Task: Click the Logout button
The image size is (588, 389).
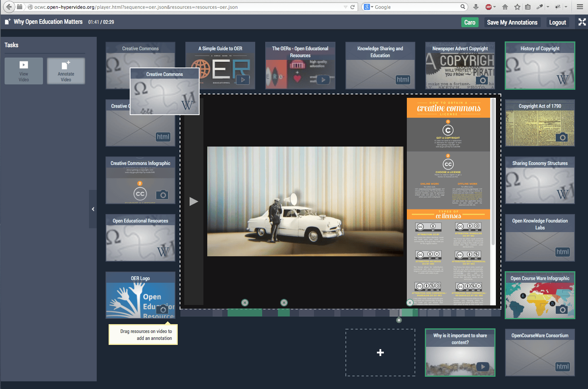Action: click(557, 22)
